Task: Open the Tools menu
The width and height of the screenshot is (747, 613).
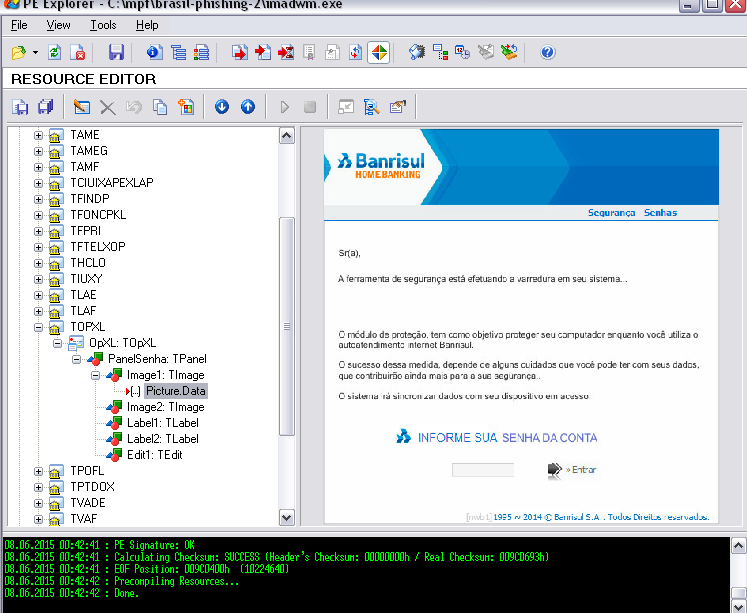Action: tap(103, 25)
